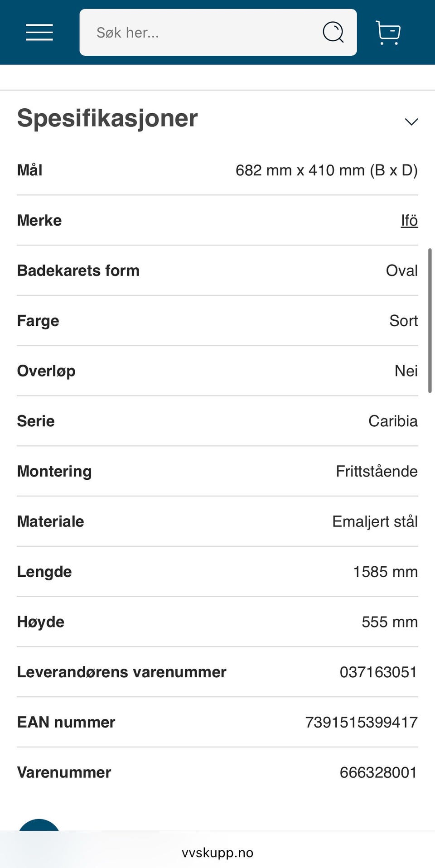Click the Montering value Frittstående

click(x=377, y=472)
